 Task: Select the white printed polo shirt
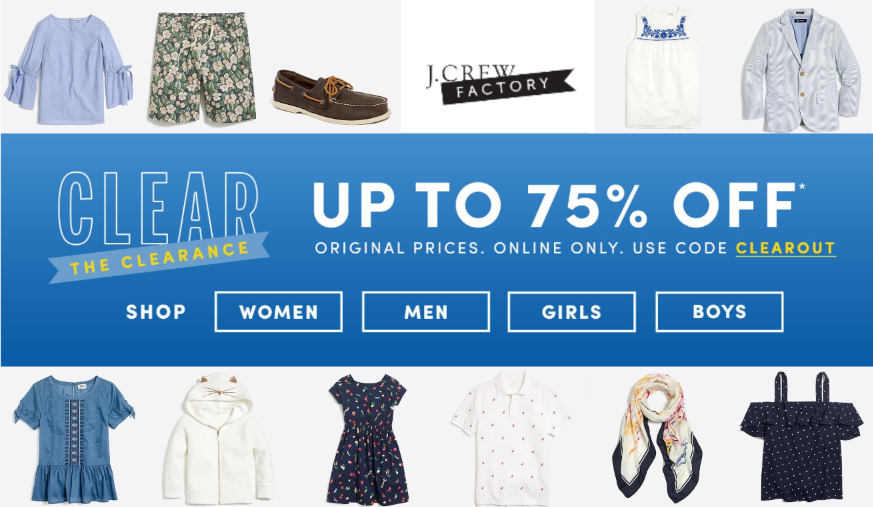(511, 439)
